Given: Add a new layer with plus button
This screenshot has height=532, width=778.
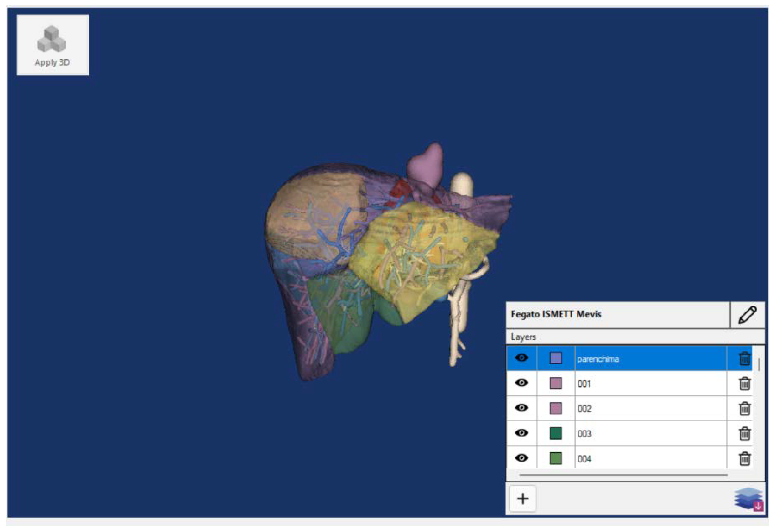Looking at the screenshot, I should (x=523, y=499).
